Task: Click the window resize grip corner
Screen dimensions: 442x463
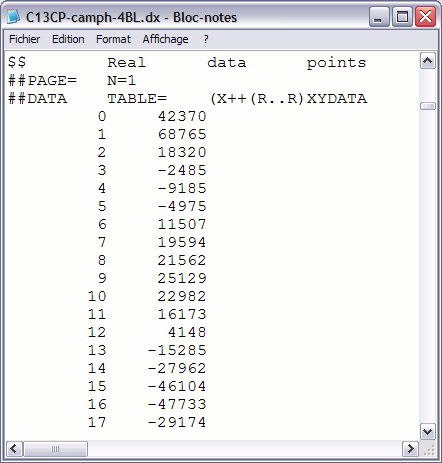Action: point(429,449)
